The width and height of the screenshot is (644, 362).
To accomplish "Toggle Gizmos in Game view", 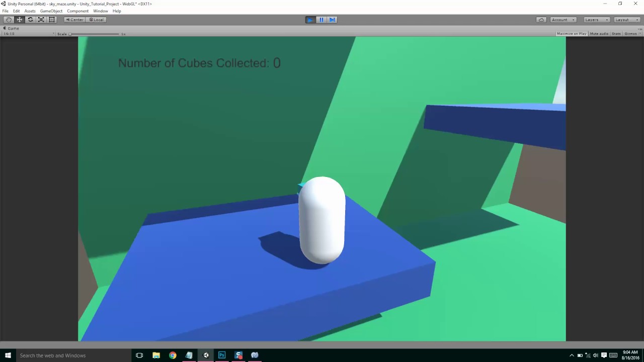I will (x=630, y=34).
